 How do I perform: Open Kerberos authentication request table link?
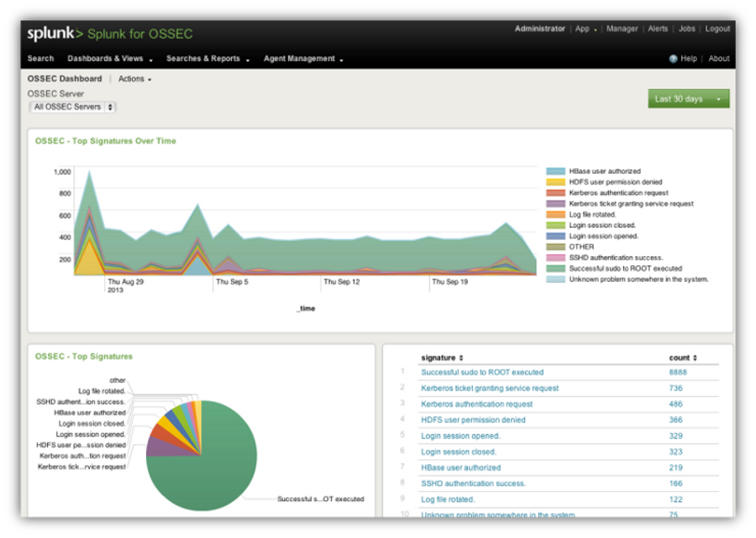coord(477,404)
